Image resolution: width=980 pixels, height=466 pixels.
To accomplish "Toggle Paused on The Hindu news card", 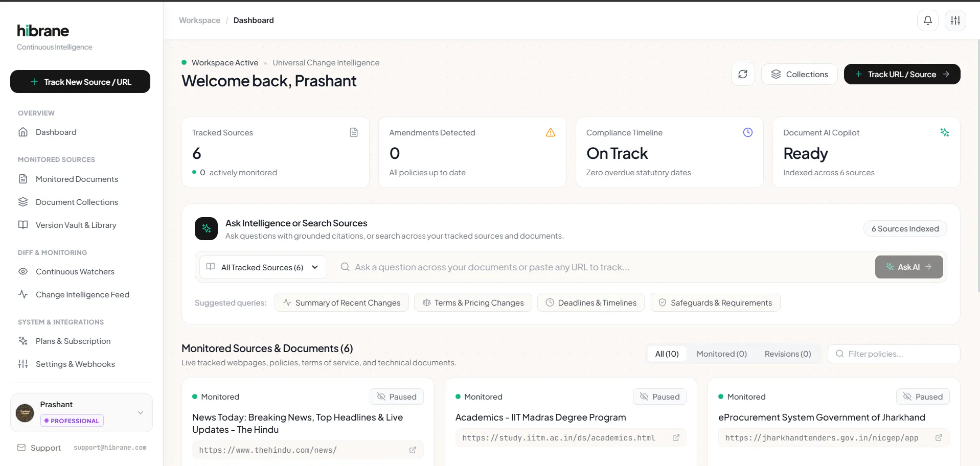I will [397, 397].
